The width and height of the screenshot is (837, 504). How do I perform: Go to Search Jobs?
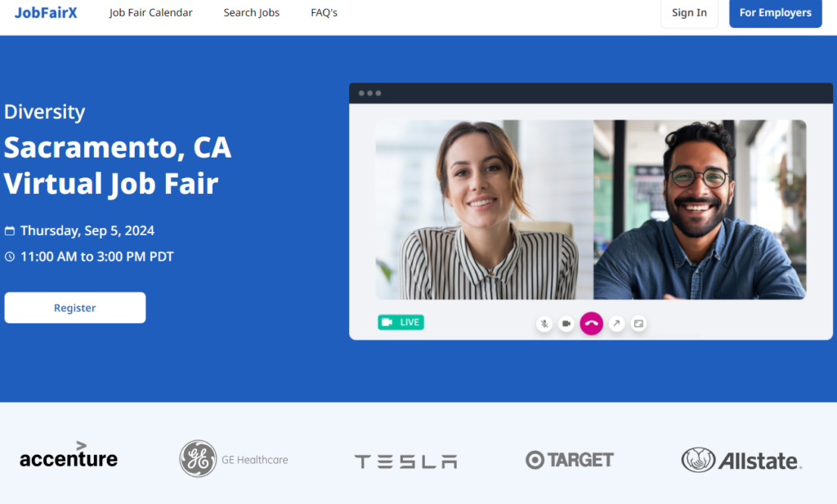tap(252, 13)
